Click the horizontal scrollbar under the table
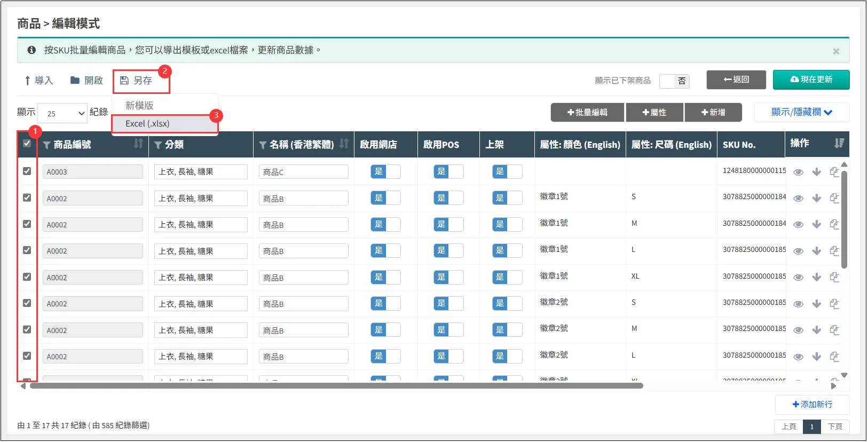Image resolution: width=868 pixels, height=442 pixels. (x=336, y=385)
